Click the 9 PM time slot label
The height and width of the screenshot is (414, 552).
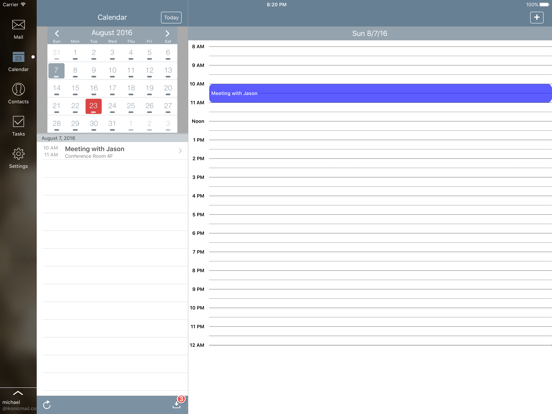(x=199, y=289)
